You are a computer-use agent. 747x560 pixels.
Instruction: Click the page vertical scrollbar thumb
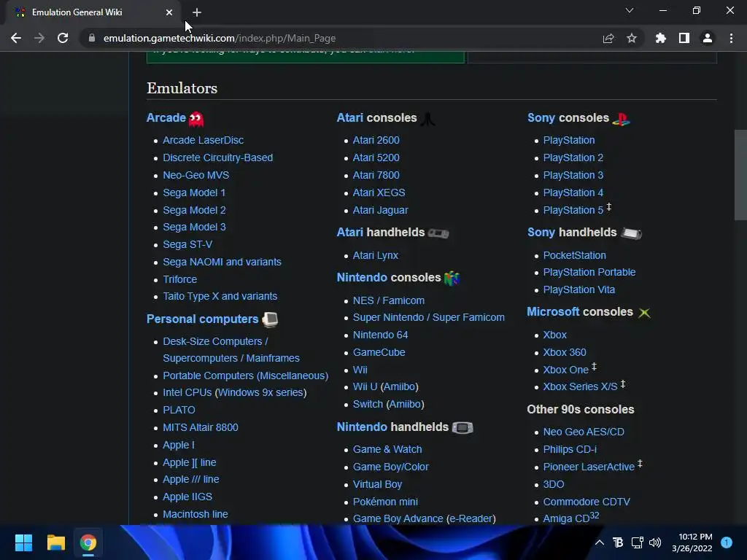point(741,174)
